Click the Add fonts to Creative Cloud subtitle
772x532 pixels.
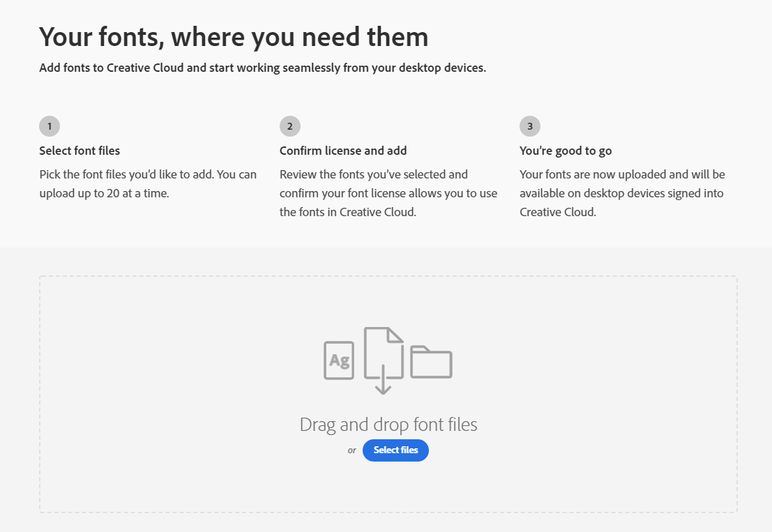coord(263,68)
